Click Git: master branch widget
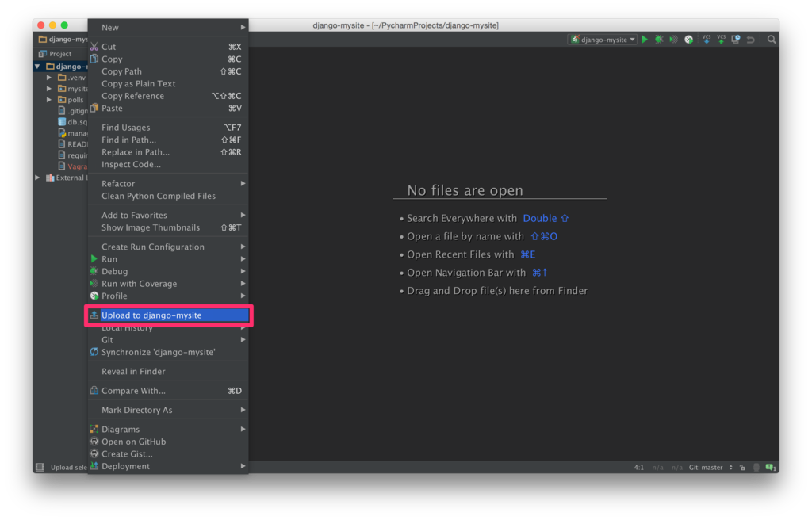Image resolution: width=812 pixels, height=520 pixels. (710, 467)
